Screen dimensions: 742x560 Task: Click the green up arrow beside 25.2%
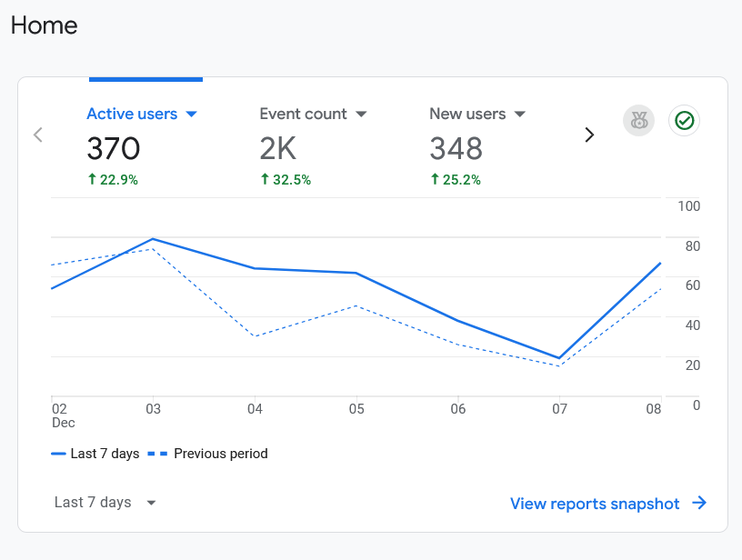pos(435,180)
